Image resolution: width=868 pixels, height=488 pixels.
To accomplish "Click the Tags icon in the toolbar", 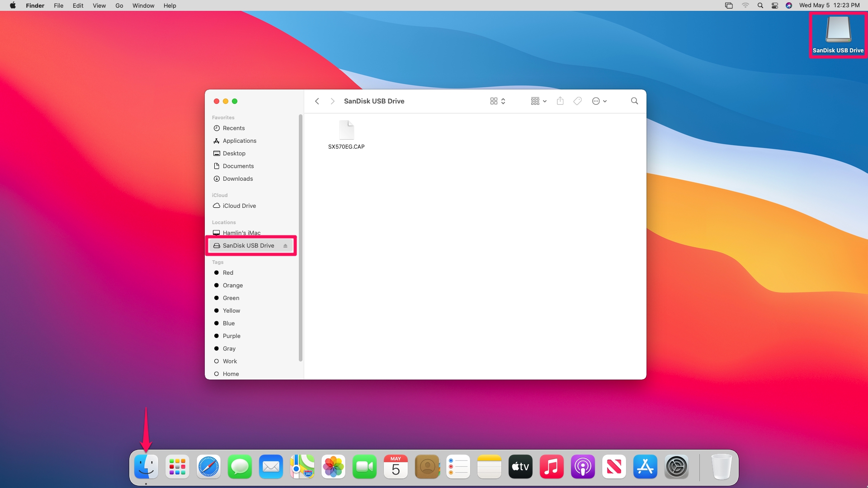I will [x=577, y=101].
